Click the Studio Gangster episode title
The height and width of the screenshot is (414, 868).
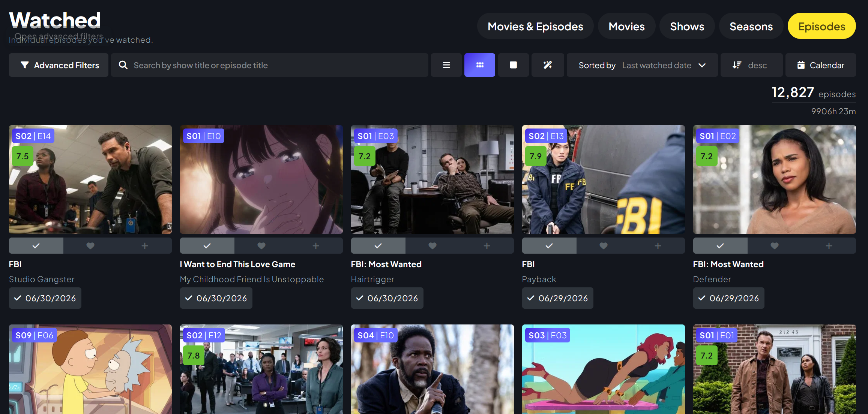(42, 279)
